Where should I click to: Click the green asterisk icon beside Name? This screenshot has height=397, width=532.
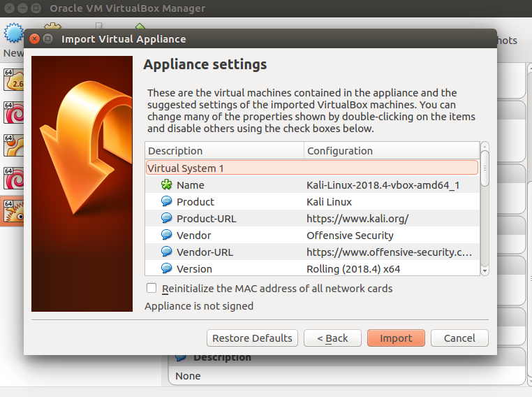(166, 185)
